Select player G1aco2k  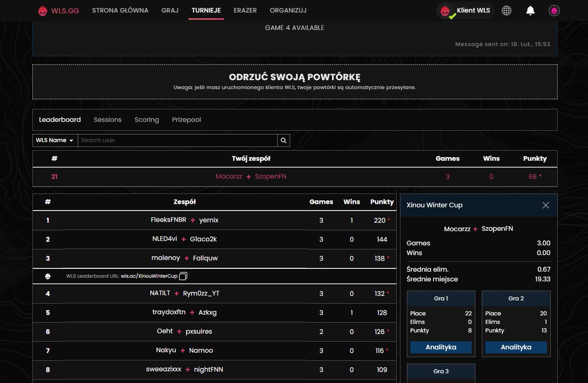coord(203,239)
